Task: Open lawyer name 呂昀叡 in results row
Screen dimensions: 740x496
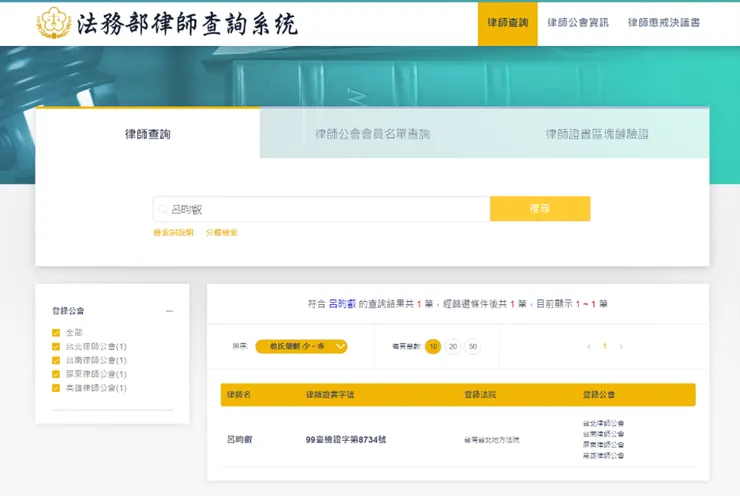Action: (x=240, y=439)
